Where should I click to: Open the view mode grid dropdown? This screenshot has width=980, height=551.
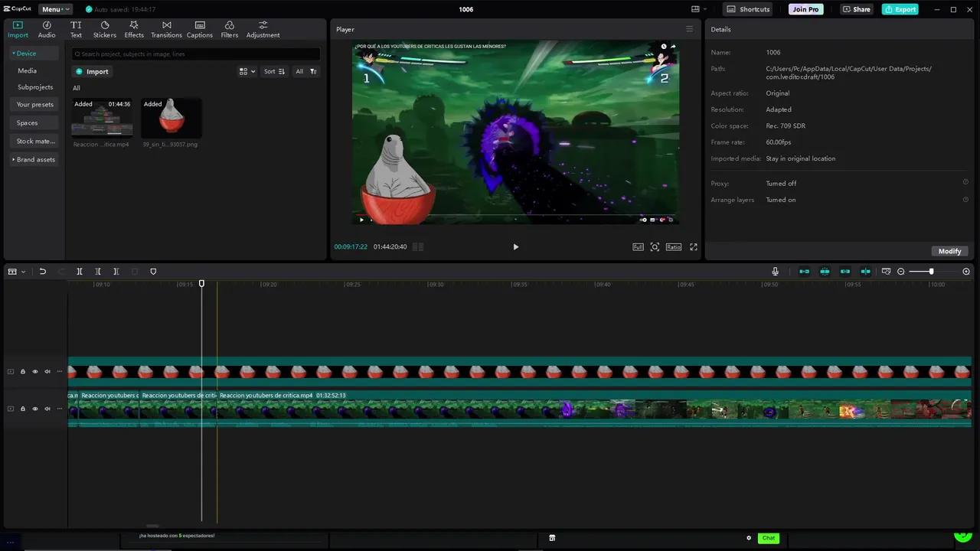tap(247, 71)
